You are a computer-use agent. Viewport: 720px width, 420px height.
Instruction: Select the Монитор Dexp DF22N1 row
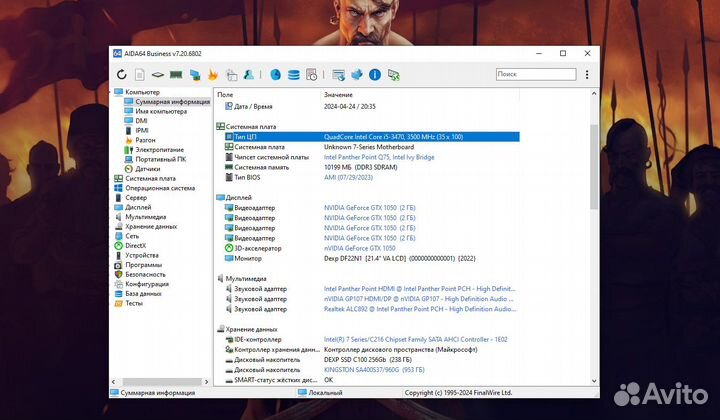pos(367,258)
